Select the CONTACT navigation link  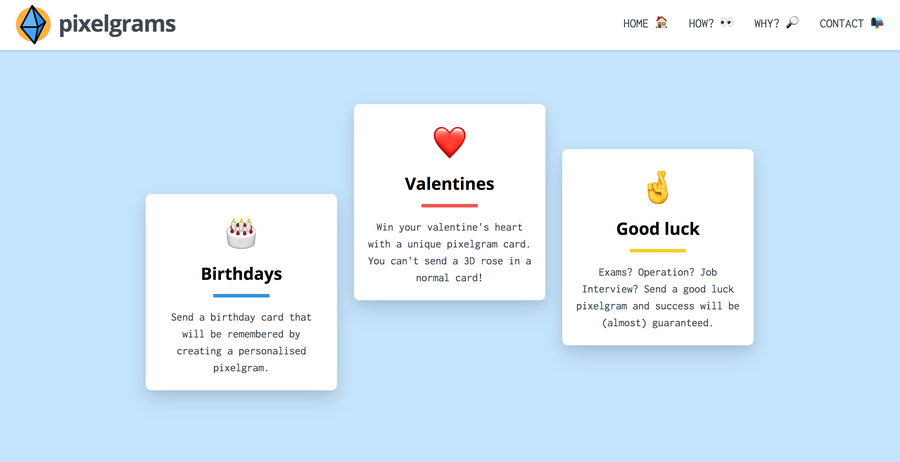tap(841, 24)
